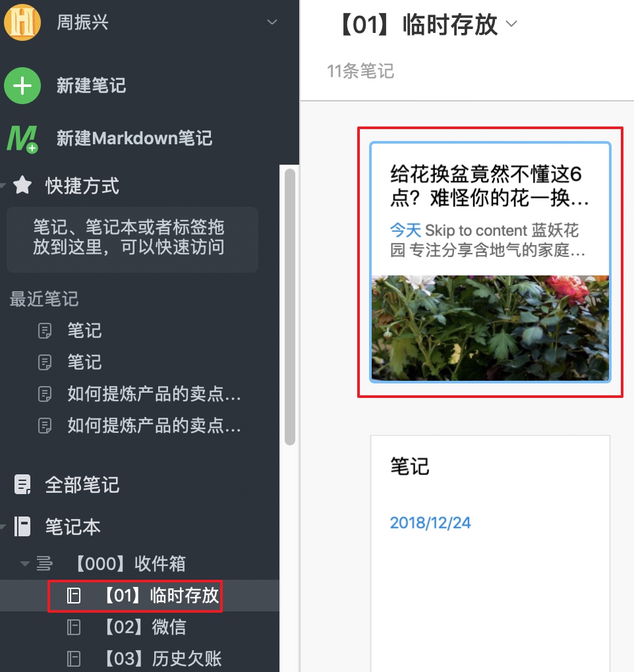Click the stack icon beside 【000】收件箱
The height and width of the screenshot is (672, 634).
click(x=45, y=563)
